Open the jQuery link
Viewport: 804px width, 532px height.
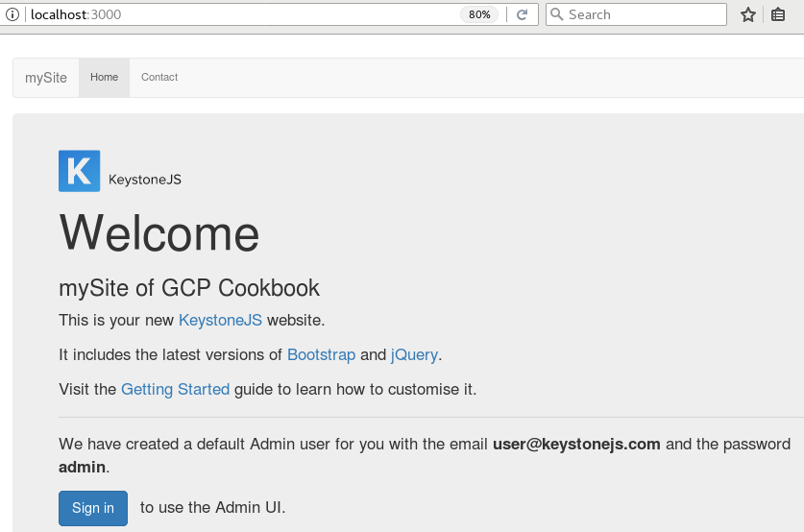point(414,354)
